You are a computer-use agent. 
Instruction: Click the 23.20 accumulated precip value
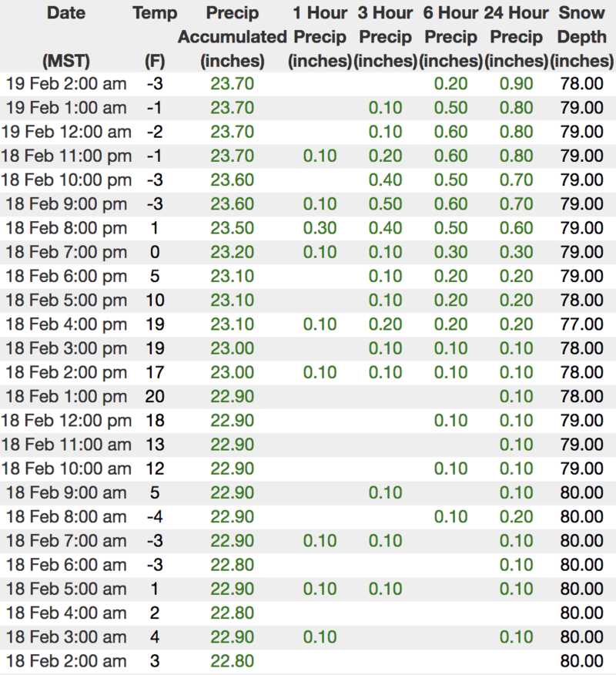232,252
